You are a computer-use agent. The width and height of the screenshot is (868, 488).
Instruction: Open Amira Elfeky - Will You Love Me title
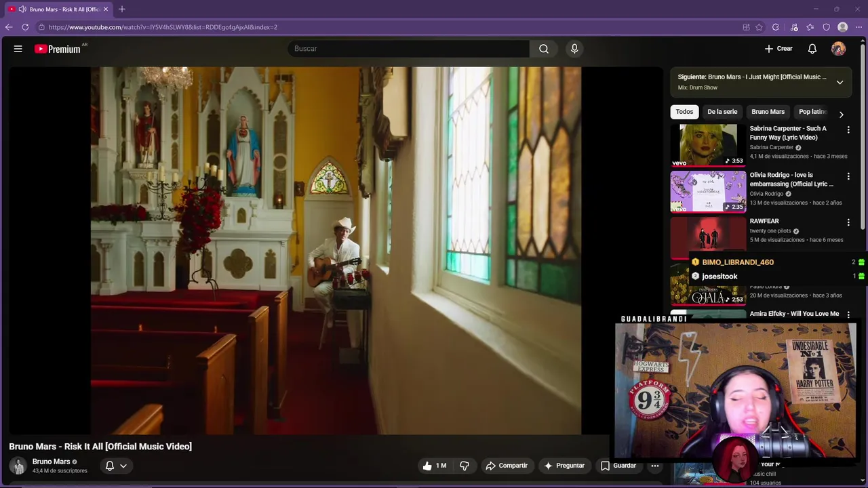(x=794, y=314)
